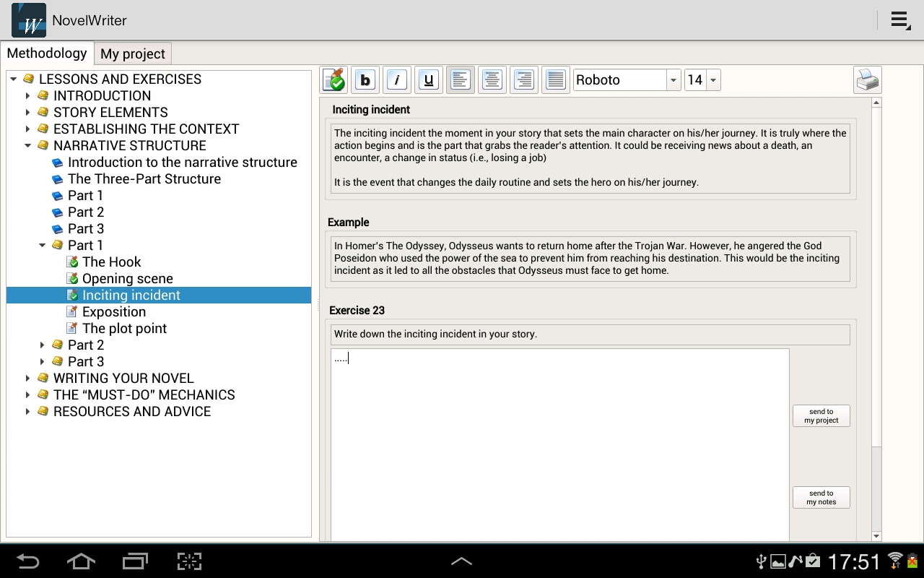Toggle bold formatting
The width and height of the screenshot is (924, 578).
pos(365,80)
